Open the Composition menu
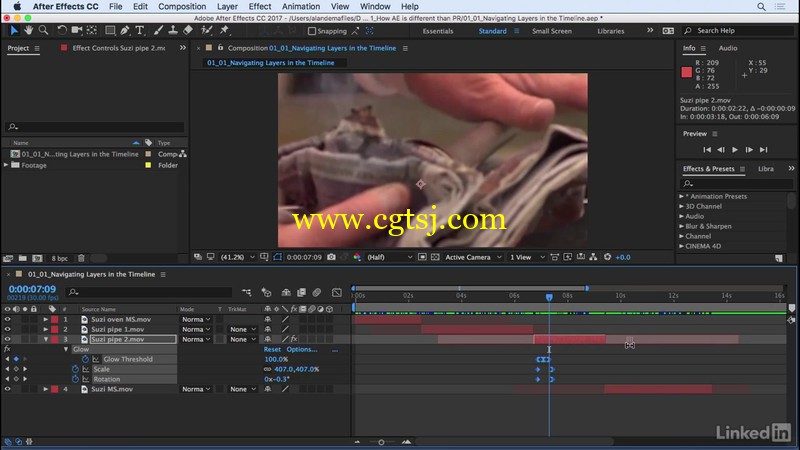800x450 pixels. pyautogui.click(x=182, y=7)
